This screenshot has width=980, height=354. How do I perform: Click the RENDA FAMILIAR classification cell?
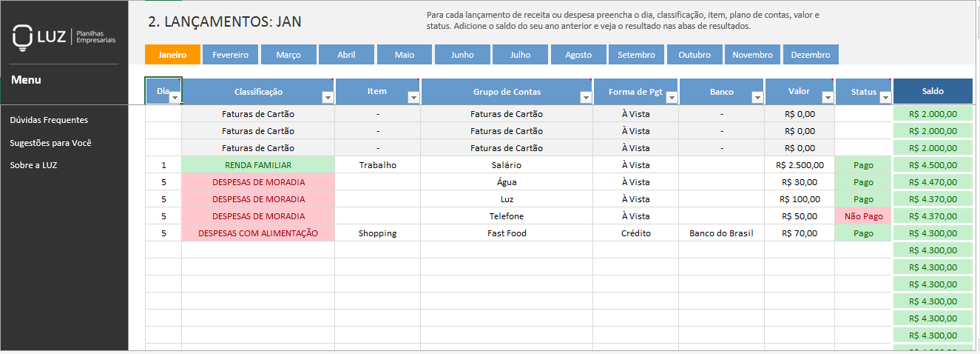(258, 165)
